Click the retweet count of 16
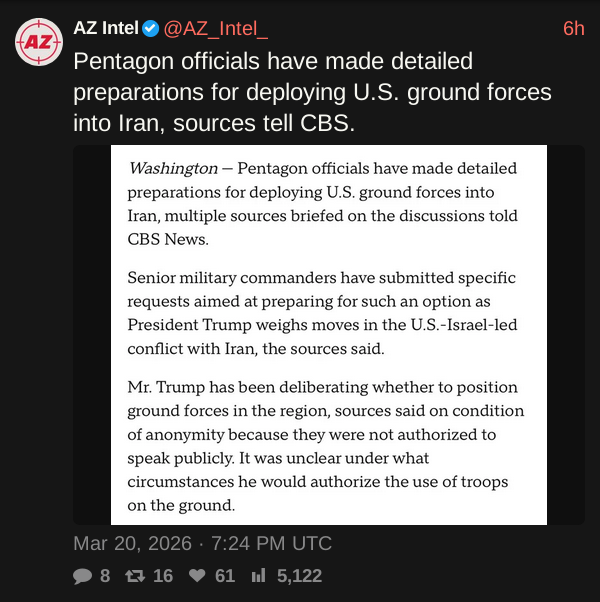Image resolution: width=600 pixels, height=602 pixels. pyautogui.click(x=164, y=576)
